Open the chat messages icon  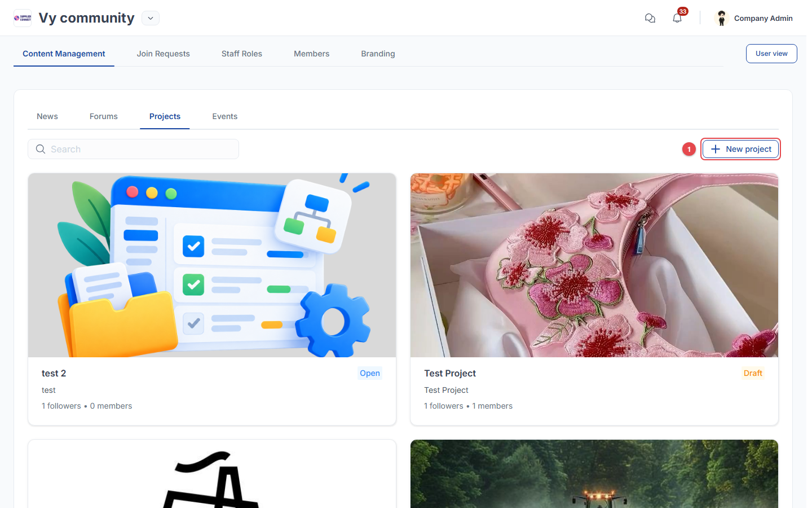coord(650,18)
